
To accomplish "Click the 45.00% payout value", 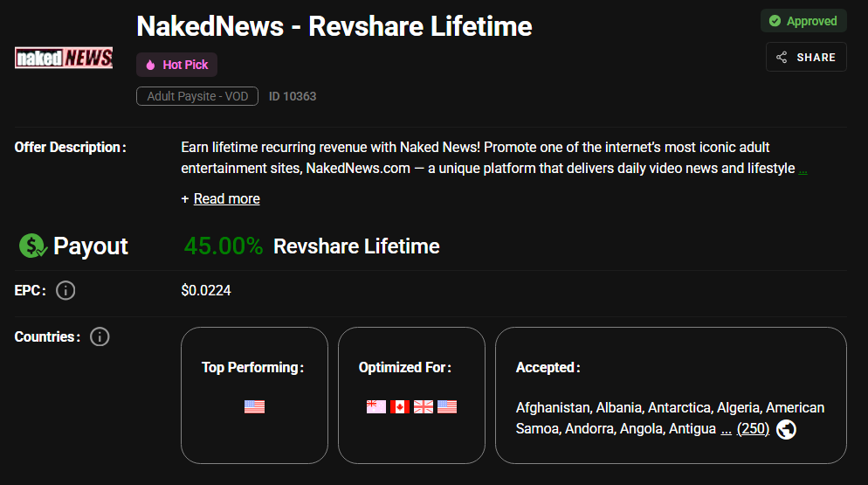I will (x=223, y=246).
